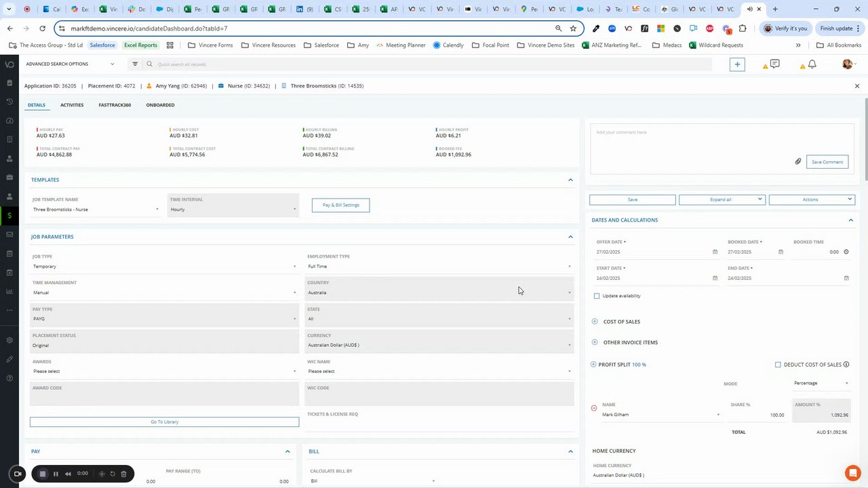Open the chat messages icon in header
This screenshot has height=488, width=868.
[x=774, y=64]
